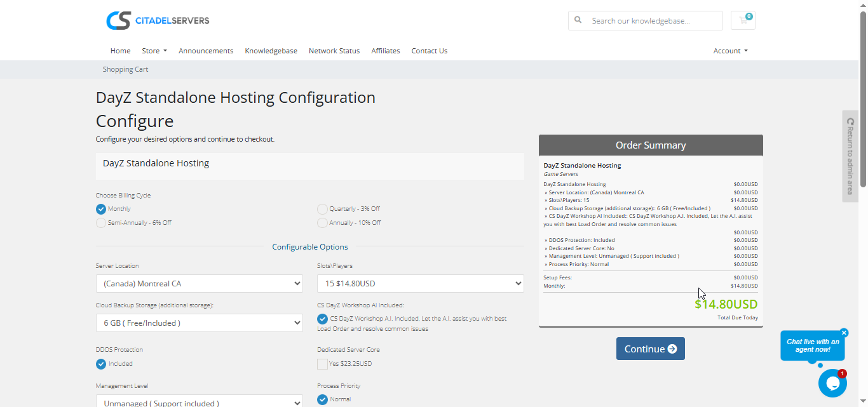Click the search magnifier icon

point(578,20)
